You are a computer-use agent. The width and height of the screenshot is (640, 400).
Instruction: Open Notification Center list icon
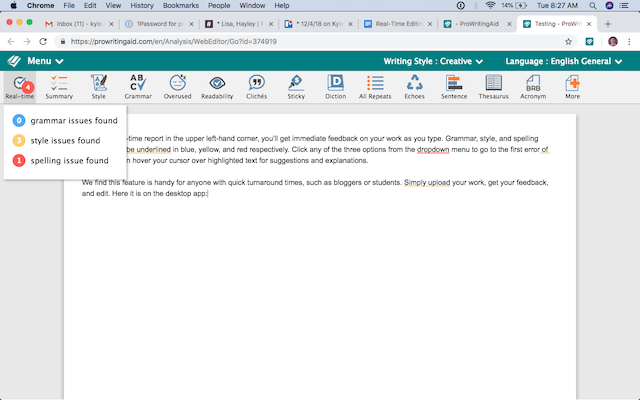[x=624, y=5]
